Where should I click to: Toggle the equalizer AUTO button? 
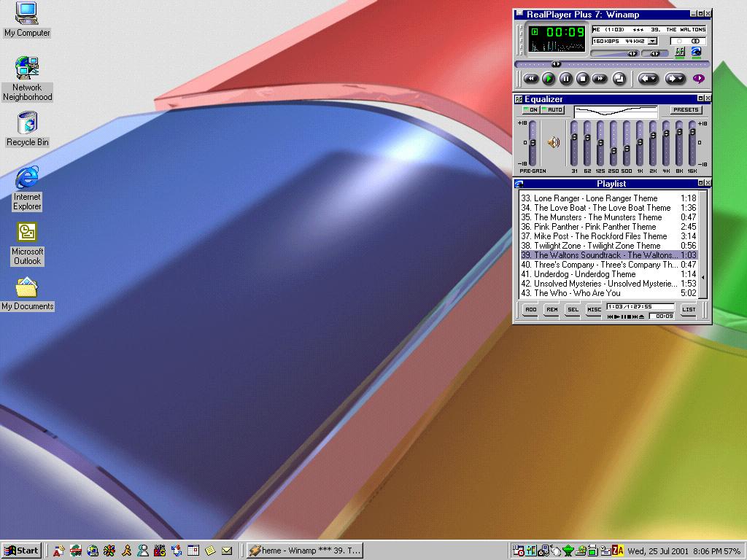pyautogui.click(x=552, y=110)
